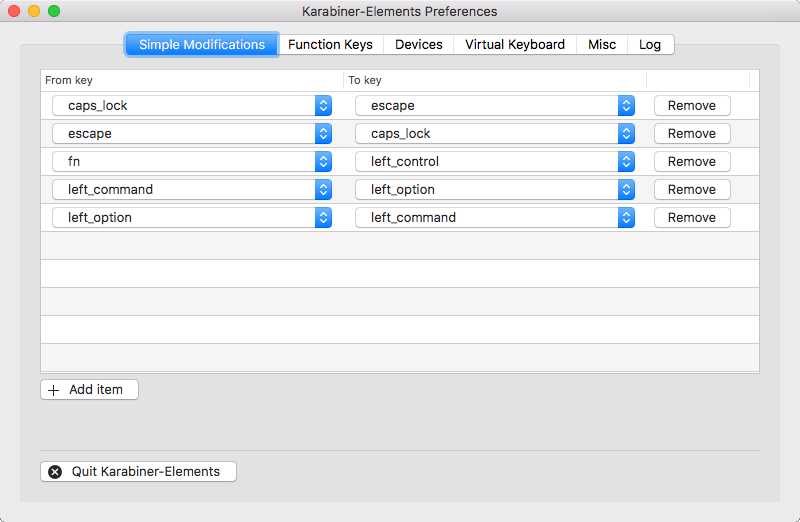Open the caps_lock From key dropdown
Screen dimensions: 800x522
[x=192, y=106]
